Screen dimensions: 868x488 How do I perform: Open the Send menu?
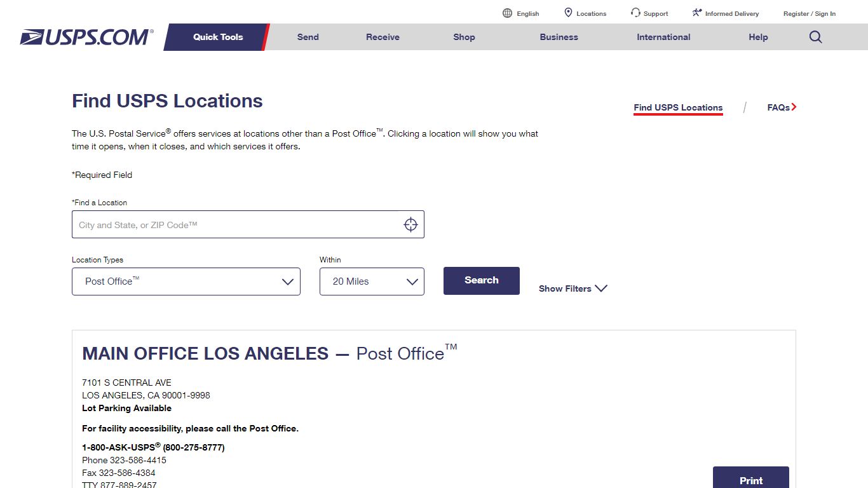pos(308,37)
